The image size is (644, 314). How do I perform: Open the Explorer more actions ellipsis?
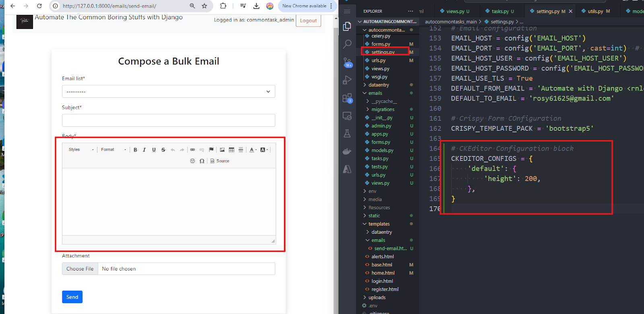[x=411, y=11]
